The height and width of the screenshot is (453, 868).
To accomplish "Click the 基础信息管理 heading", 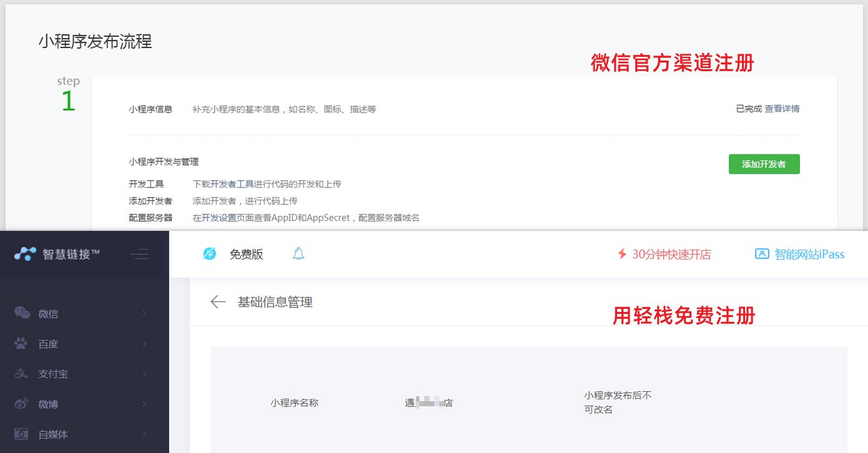I will 275,302.
